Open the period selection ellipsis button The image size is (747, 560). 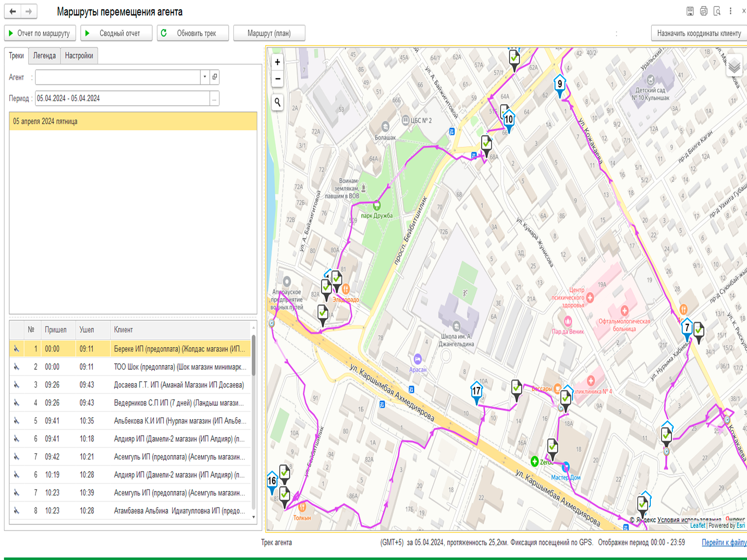[x=214, y=98]
